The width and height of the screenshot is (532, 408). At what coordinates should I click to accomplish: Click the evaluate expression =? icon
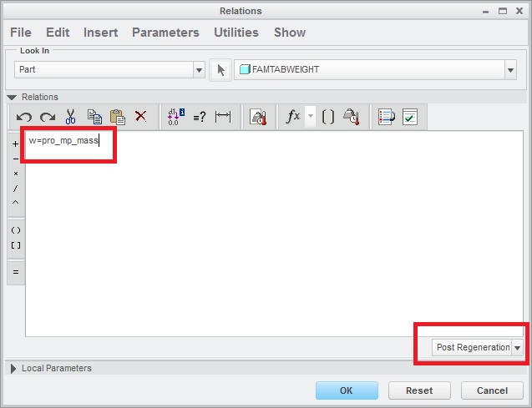click(x=199, y=118)
